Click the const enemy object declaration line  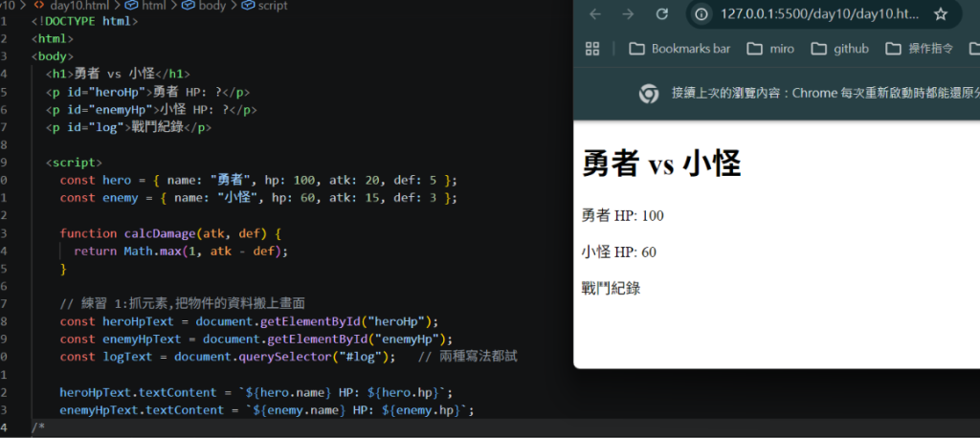pos(258,197)
